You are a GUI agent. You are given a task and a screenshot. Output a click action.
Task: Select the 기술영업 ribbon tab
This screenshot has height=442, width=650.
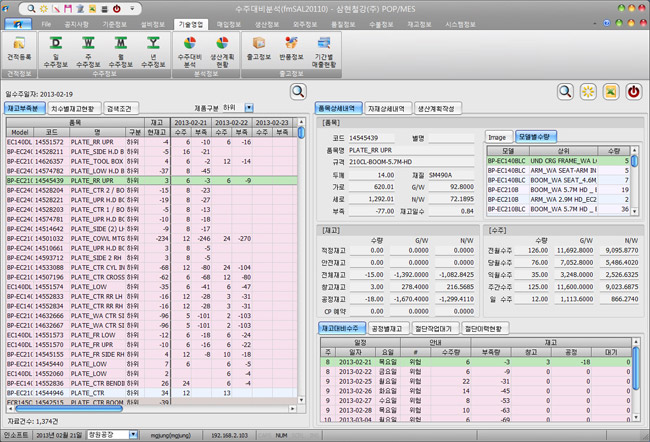pyautogui.click(x=191, y=24)
